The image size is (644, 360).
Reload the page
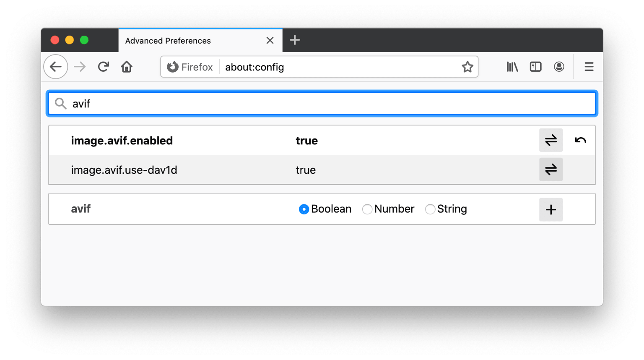(103, 66)
